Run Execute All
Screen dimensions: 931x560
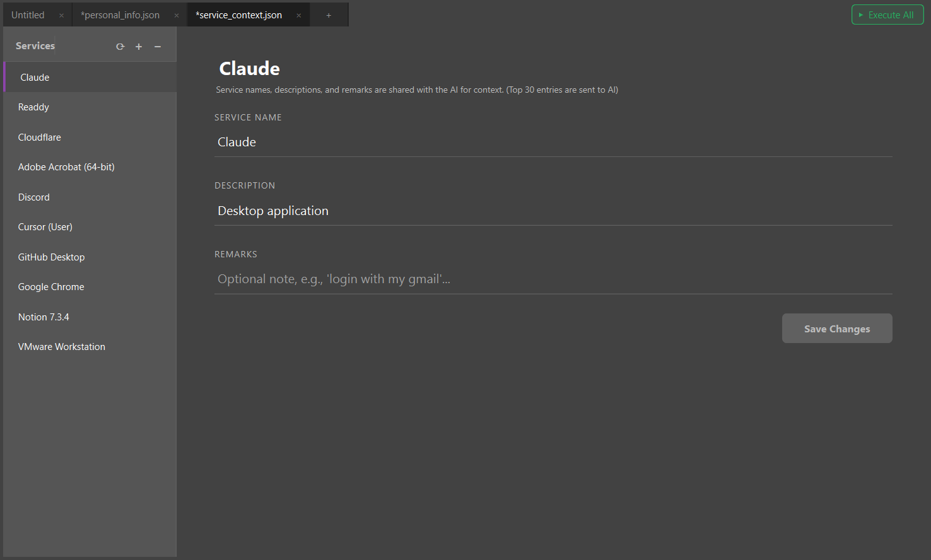[x=887, y=14]
